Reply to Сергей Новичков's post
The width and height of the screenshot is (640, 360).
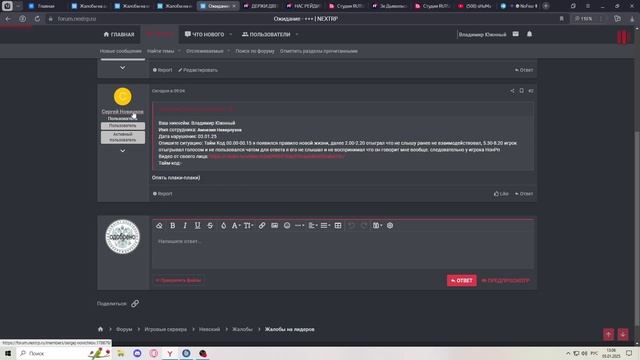pyautogui.click(x=524, y=193)
